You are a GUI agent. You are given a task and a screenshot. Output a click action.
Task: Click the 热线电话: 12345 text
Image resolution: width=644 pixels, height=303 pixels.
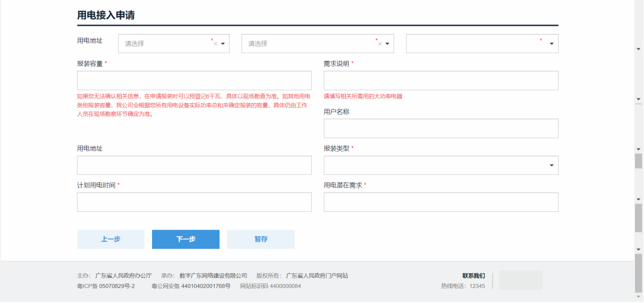tap(463, 286)
